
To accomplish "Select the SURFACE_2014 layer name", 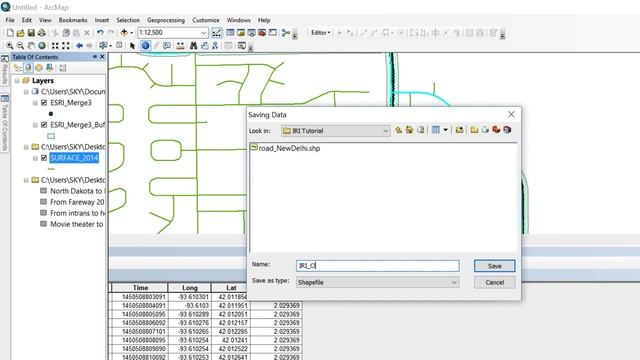I will click(74, 158).
